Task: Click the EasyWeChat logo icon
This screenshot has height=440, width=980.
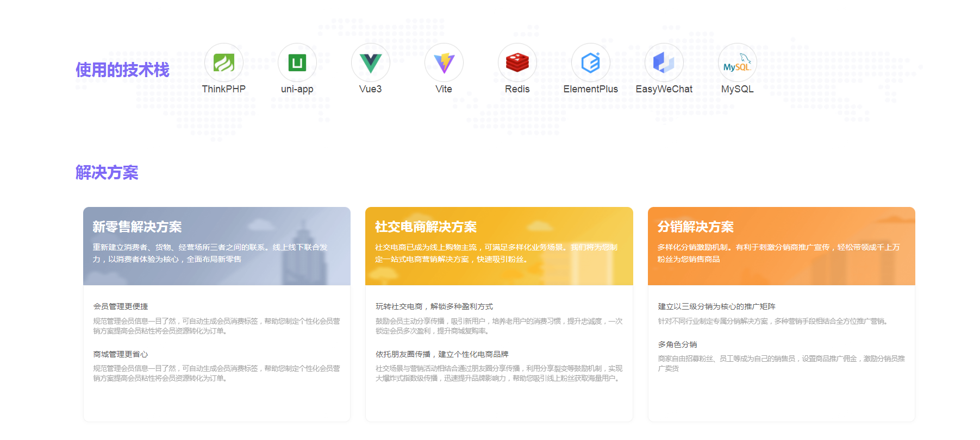Action: [664, 63]
